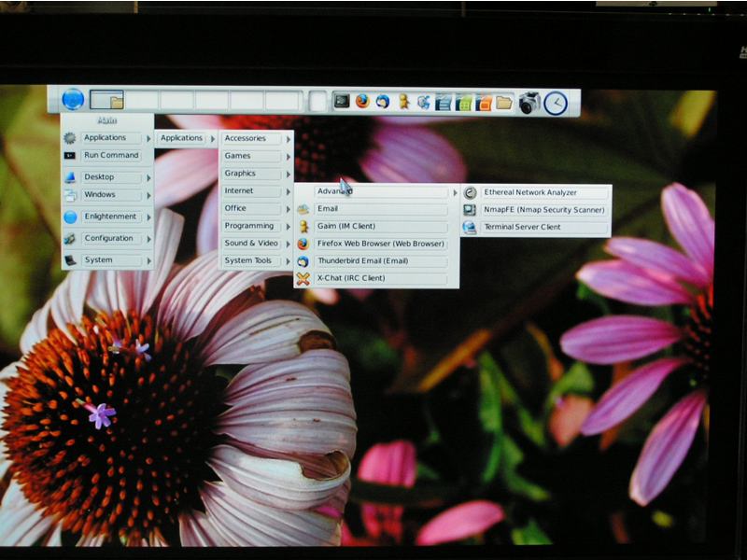The image size is (747, 560).
Task: Click the Terminal Server Client icon
Action: (x=470, y=228)
